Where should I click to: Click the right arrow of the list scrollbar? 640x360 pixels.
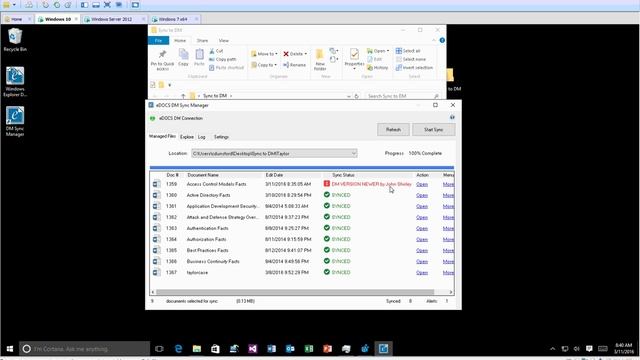pyautogui.click(x=451, y=292)
